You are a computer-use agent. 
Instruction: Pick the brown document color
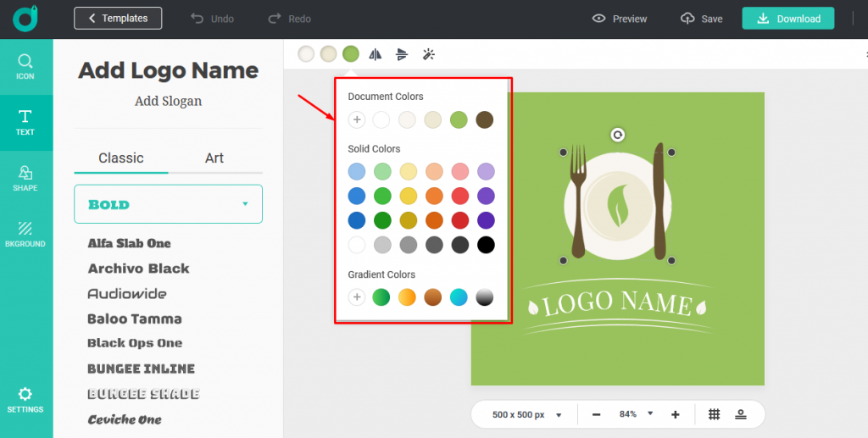(x=484, y=119)
